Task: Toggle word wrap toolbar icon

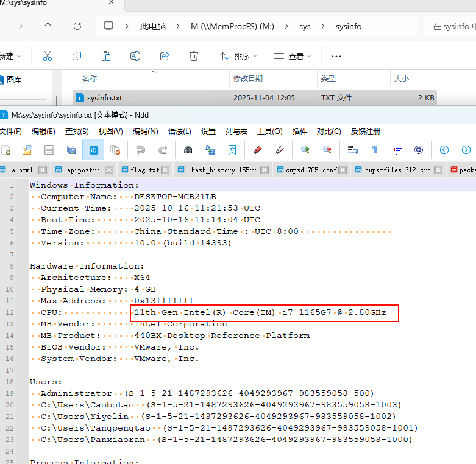Action: (x=353, y=150)
